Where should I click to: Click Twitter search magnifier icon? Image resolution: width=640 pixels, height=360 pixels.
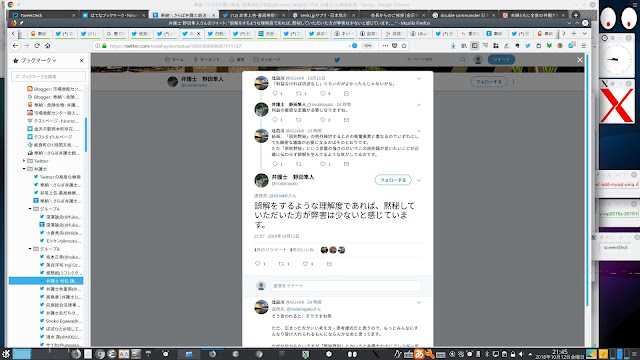pyautogui.click(x=463, y=60)
